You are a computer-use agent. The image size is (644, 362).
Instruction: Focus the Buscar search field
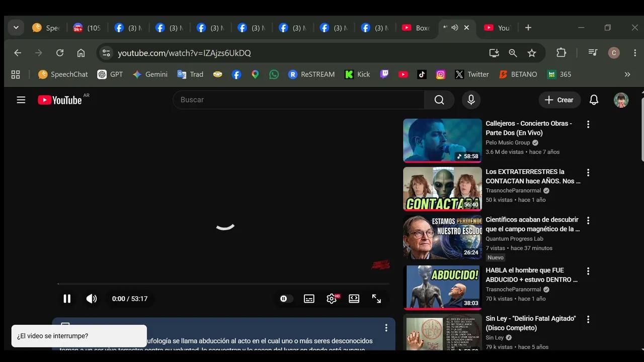point(299,100)
